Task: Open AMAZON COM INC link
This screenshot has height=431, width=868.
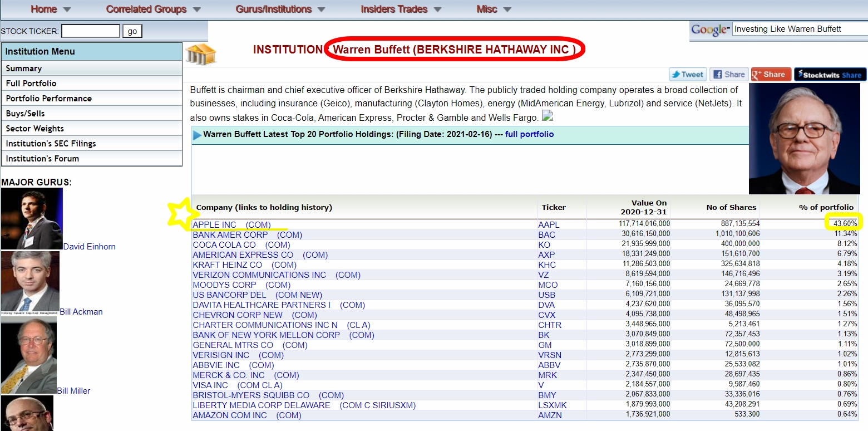Action: click(247, 415)
